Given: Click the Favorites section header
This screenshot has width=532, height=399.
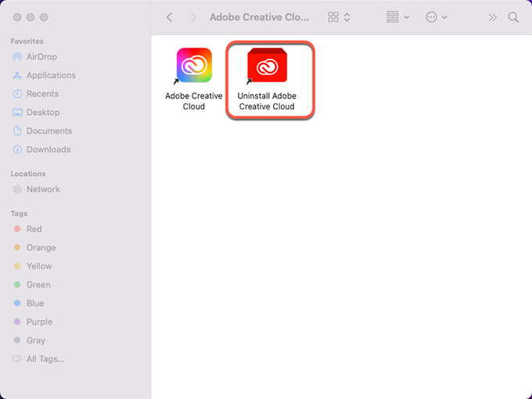Looking at the screenshot, I should coord(27,41).
